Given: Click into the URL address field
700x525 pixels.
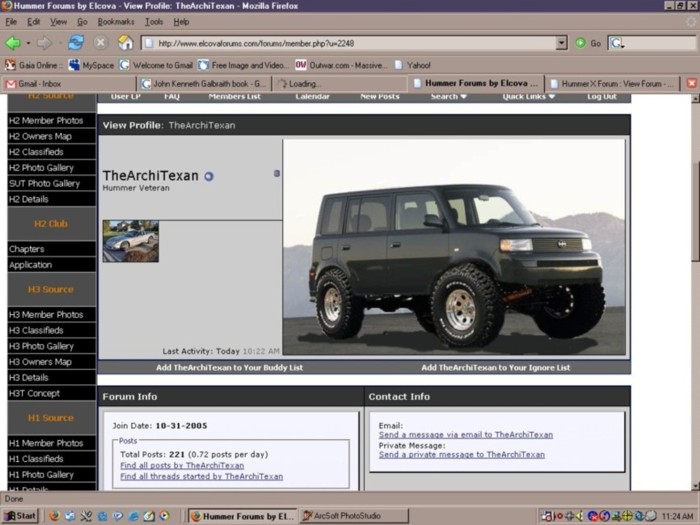Looking at the screenshot, I should (x=349, y=43).
